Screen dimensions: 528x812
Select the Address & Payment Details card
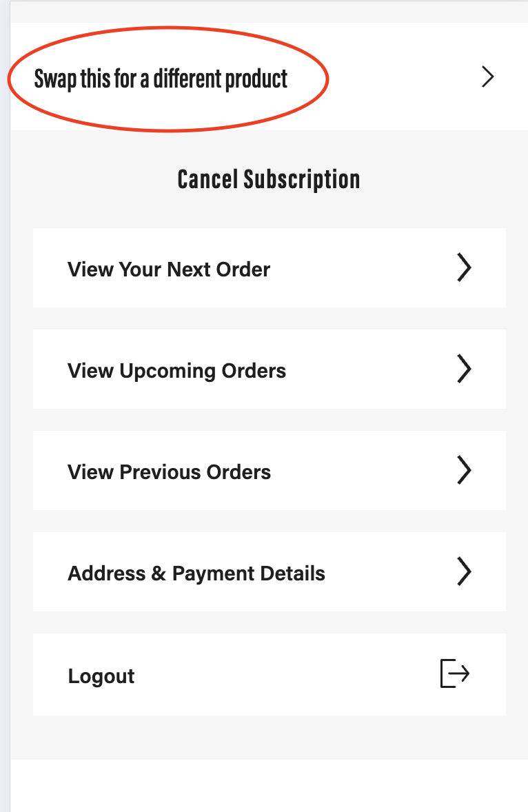click(x=270, y=571)
